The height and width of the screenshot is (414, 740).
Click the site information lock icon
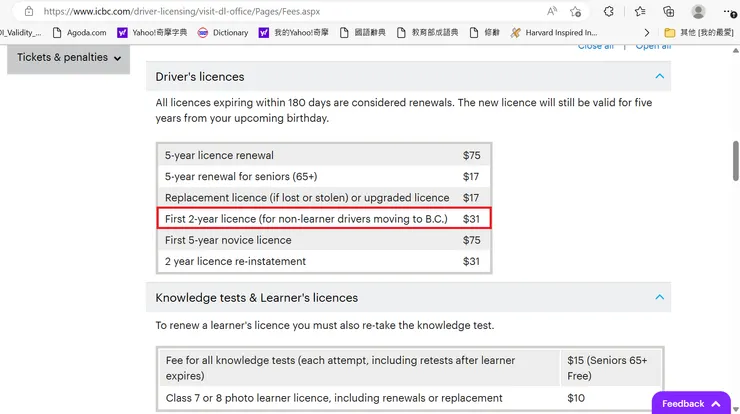click(x=29, y=11)
